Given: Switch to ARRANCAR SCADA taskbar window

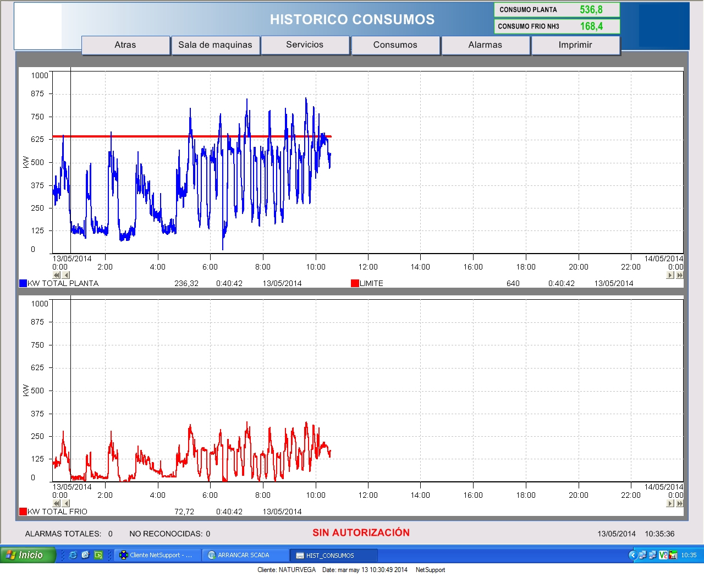Looking at the screenshot, I should (245, 555).
